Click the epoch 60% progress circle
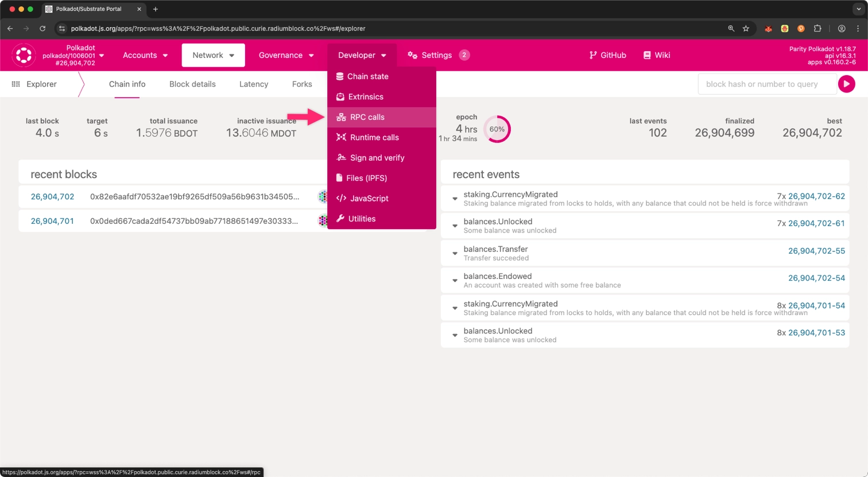This screenshot has height=477, width=868. tap(497, 129)
